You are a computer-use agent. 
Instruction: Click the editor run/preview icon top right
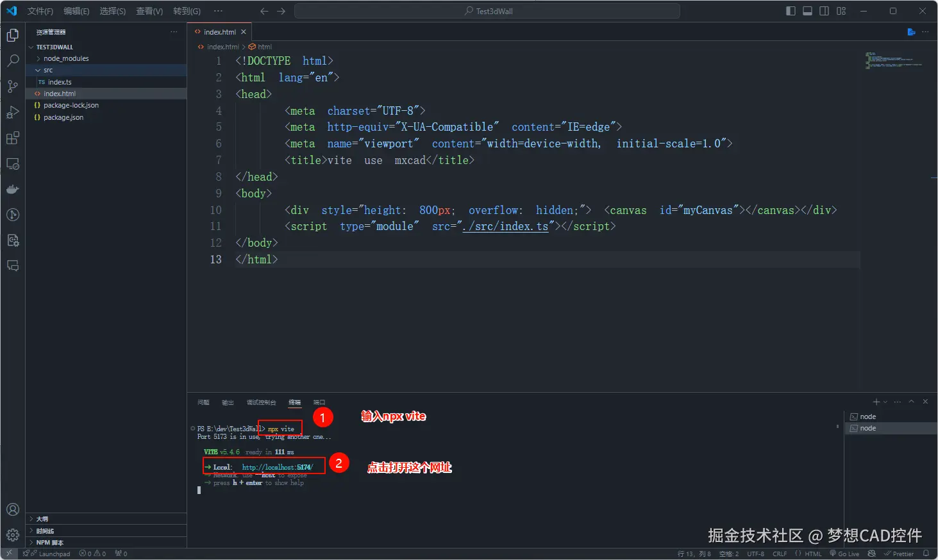pos(911,31)
